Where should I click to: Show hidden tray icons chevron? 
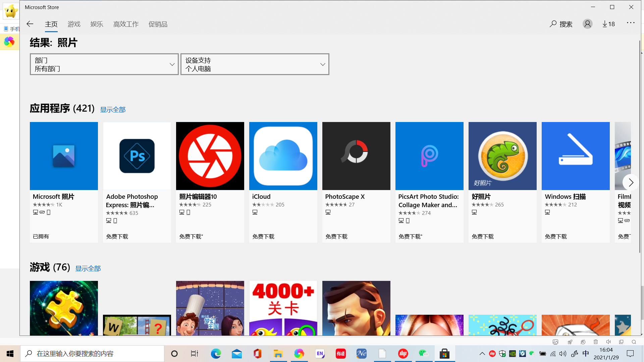click(x=482, y=354)
